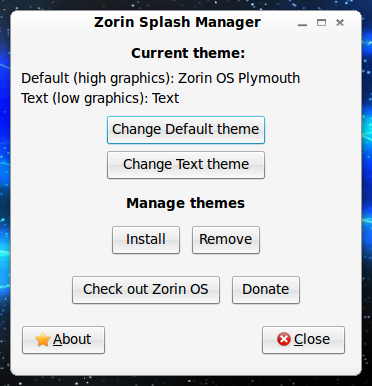Screen dimensions: 372x386
Task: Remove an installed splash theme
Action: click(226, 240)
